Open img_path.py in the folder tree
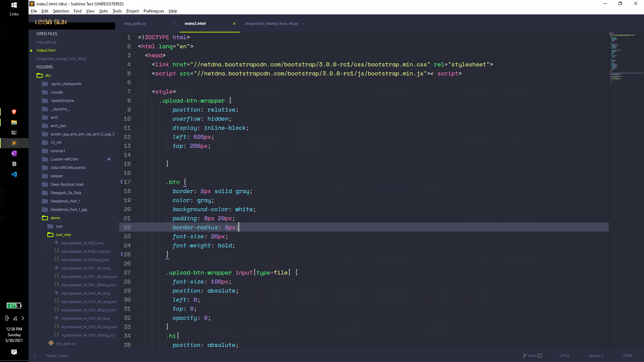 point(66,344)
